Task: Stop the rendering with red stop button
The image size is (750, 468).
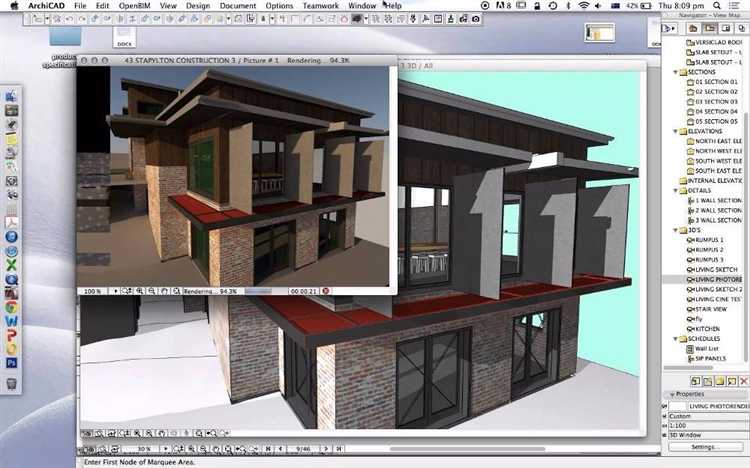Action: (326, 291)
